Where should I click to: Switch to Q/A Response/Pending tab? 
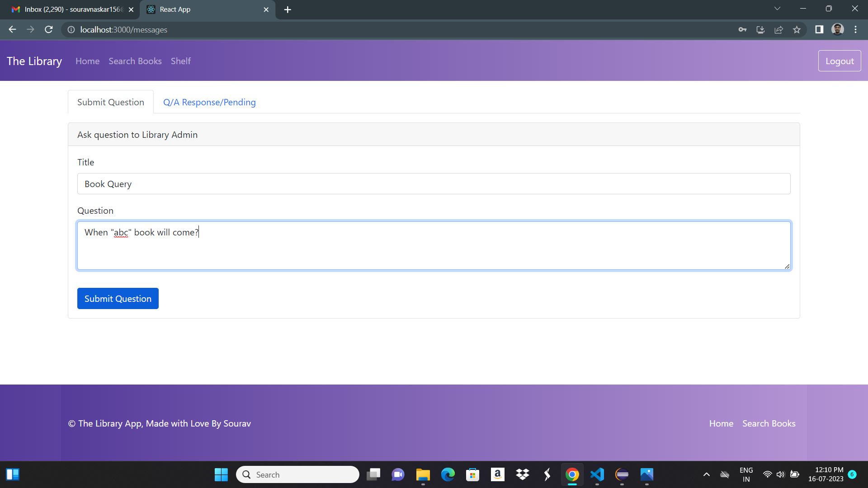tap(209, 102)
